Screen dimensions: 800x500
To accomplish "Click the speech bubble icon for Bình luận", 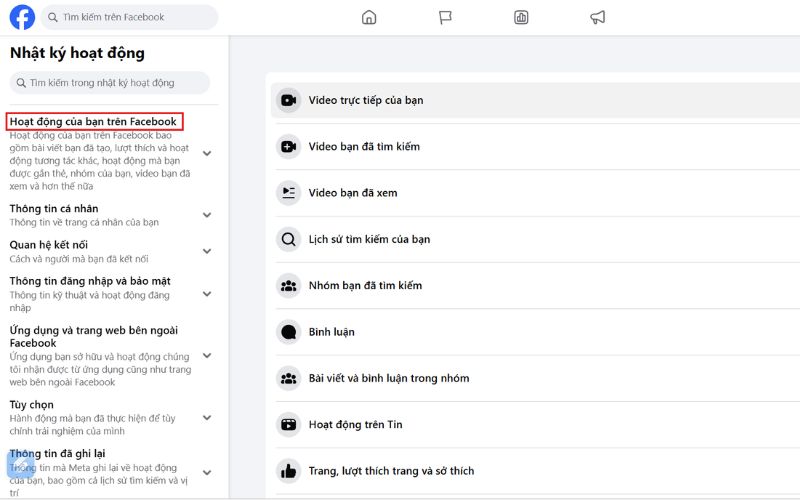I will [x=288, y=332].
